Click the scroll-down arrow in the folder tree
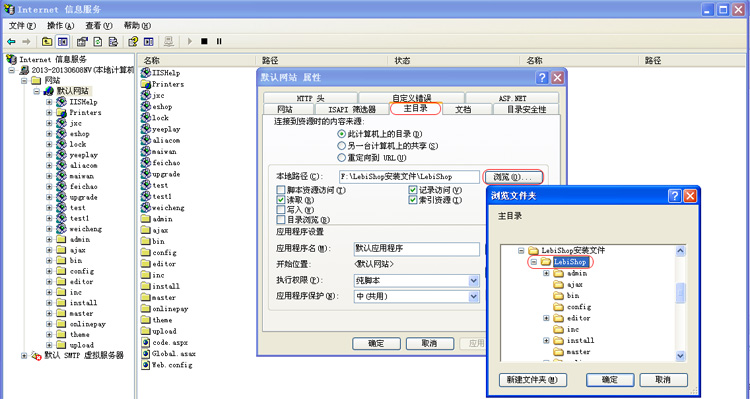750x399 pixels. [680, 356]
